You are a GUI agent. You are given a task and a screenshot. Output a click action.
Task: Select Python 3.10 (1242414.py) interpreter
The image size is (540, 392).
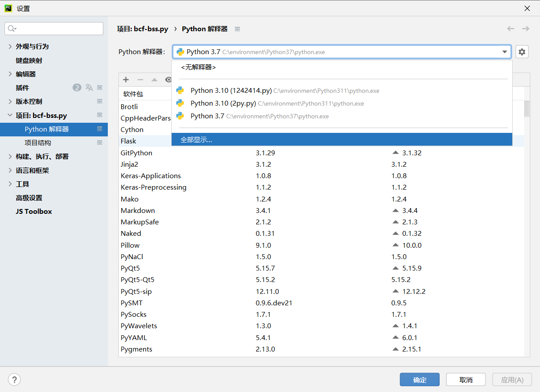(231, 91)
